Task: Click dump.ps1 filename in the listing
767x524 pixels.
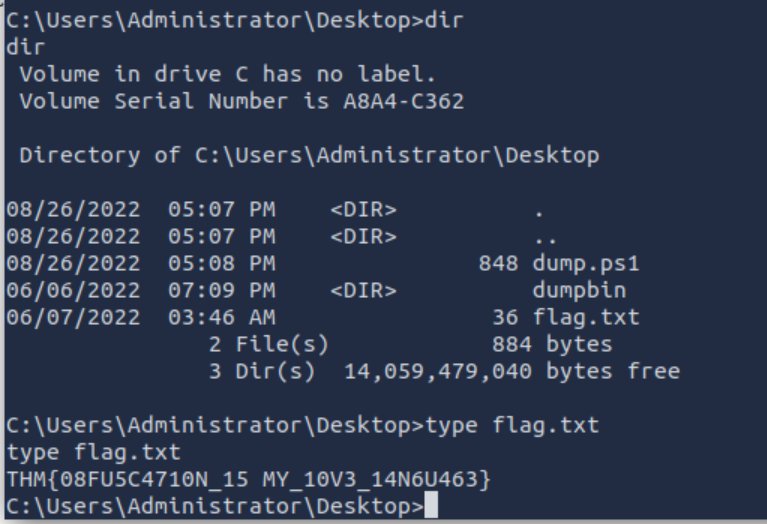Action: click(x=586, y=264)
